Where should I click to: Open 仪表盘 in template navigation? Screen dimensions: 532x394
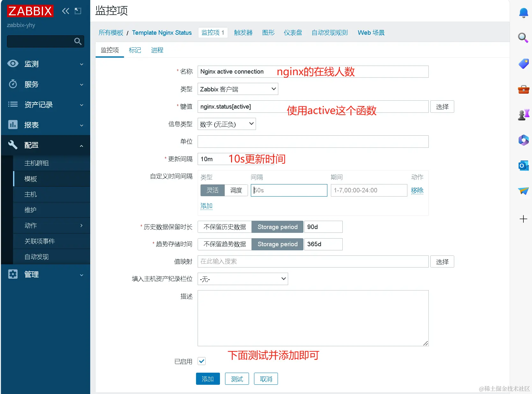293,32
